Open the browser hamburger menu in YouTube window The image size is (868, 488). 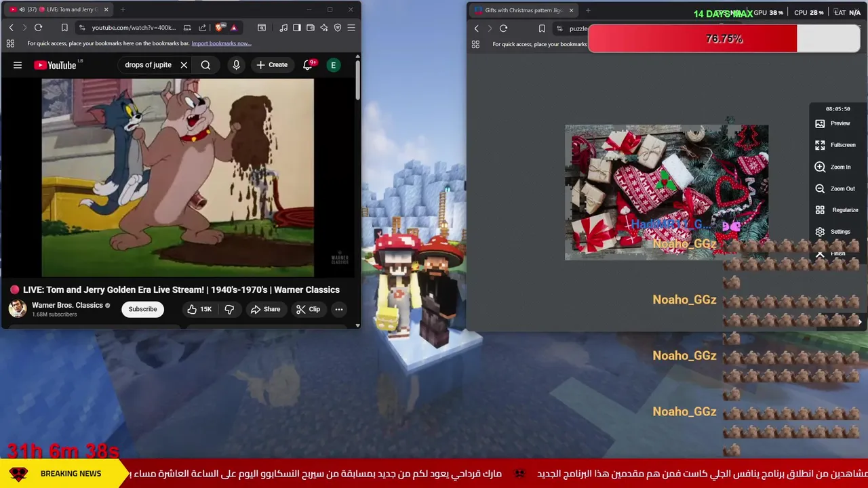[351, 28]
